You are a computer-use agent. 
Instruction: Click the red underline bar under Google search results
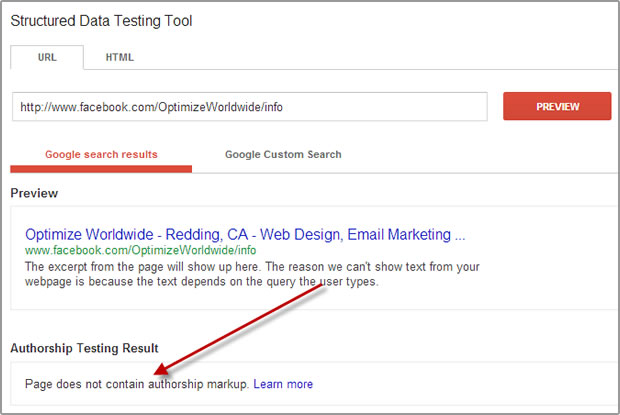(x=101, y=169)
